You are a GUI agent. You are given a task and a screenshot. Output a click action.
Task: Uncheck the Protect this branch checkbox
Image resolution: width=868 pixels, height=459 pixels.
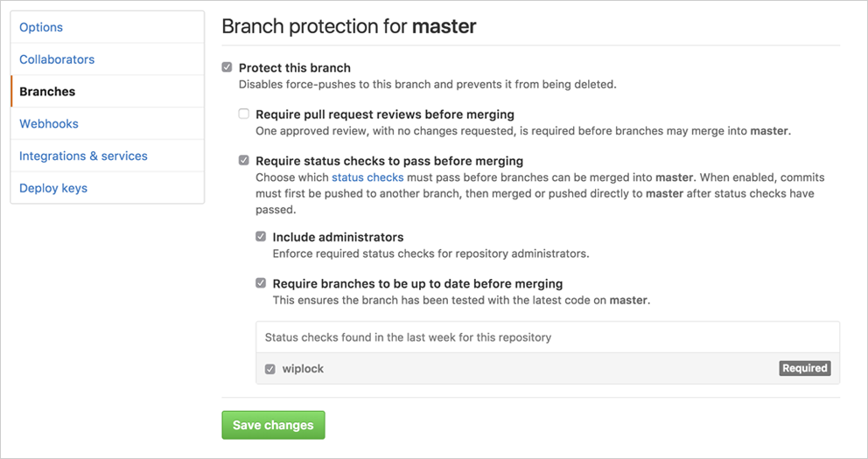tap(227, 67)
